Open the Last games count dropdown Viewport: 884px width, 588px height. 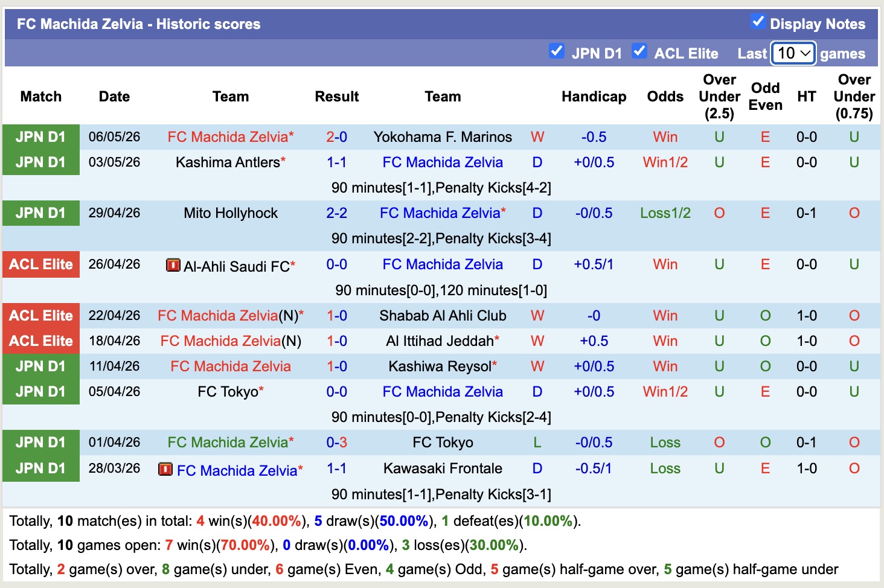point(793,53)
